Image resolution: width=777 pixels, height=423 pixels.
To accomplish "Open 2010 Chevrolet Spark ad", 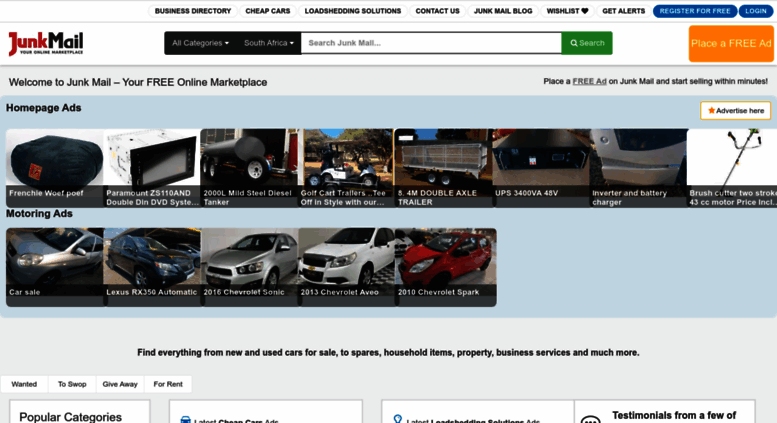I will tap(445, 267).
